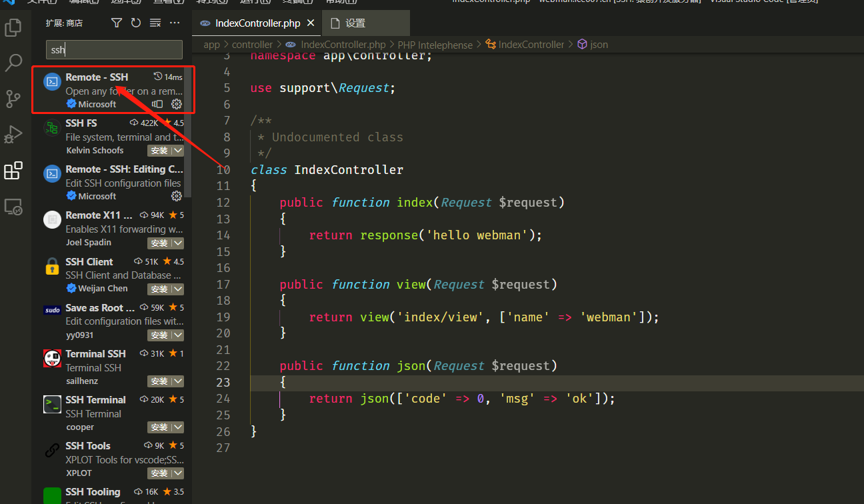Focus the extensions search box containing ssh
This screenshot has width=864, height=504.
click(x=114, y=49)
